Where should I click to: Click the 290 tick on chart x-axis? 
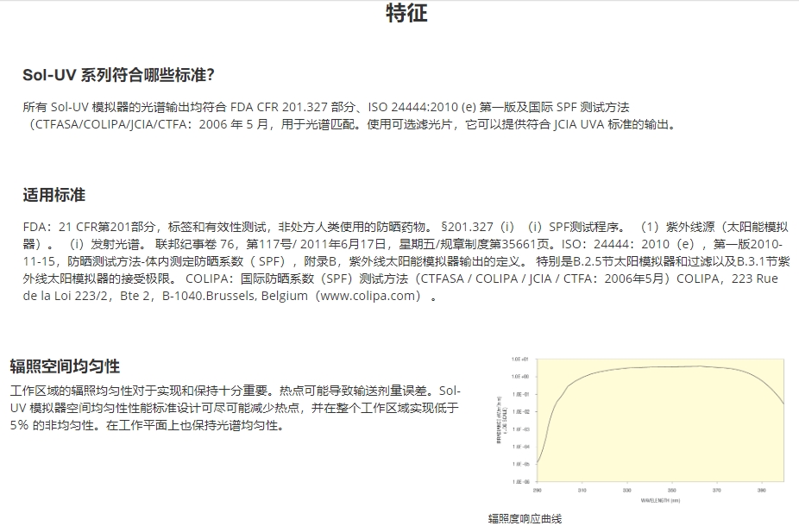pos(537,490)
